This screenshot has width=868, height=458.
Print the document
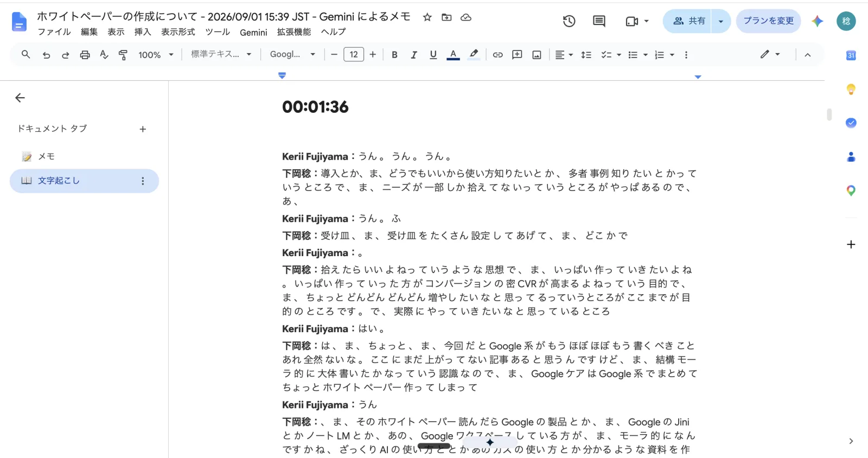point(85,55)
